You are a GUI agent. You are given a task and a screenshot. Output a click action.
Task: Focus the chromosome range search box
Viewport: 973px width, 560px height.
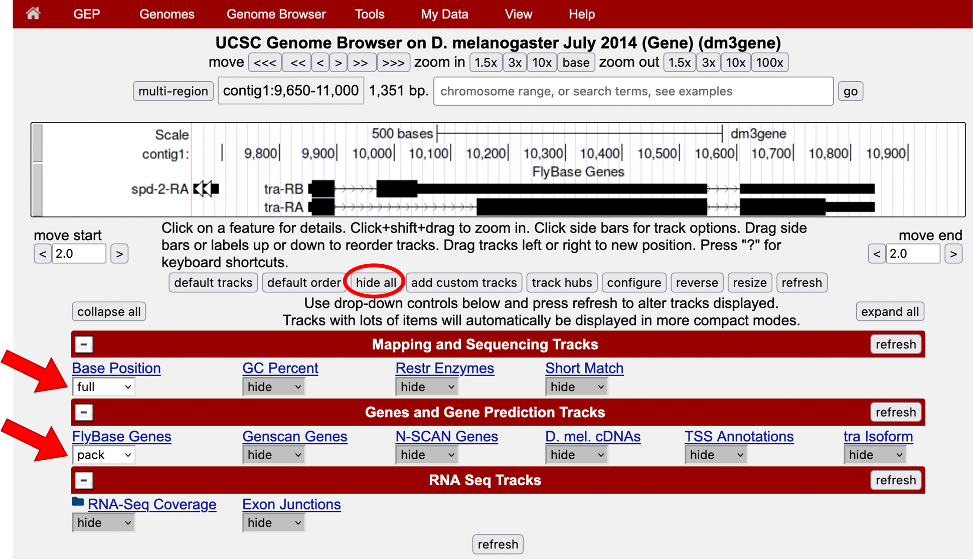click(633, 91)
